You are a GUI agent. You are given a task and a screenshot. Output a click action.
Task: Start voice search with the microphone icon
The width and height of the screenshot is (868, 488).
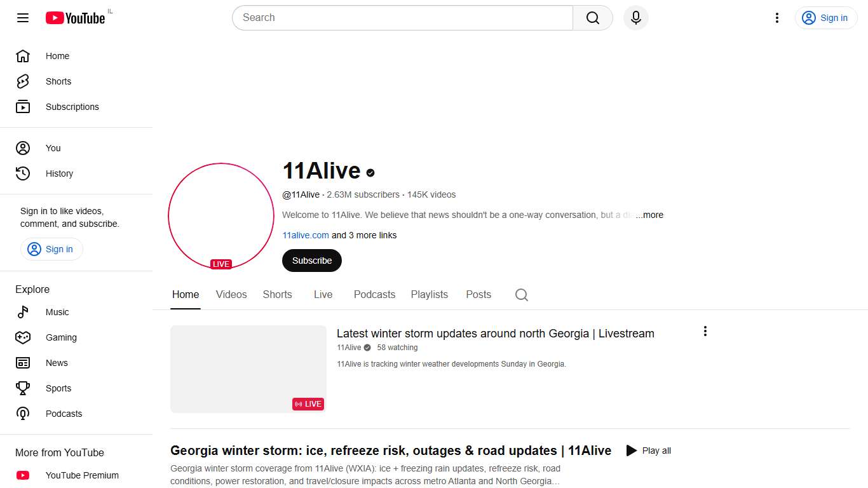tap(635, 18)
